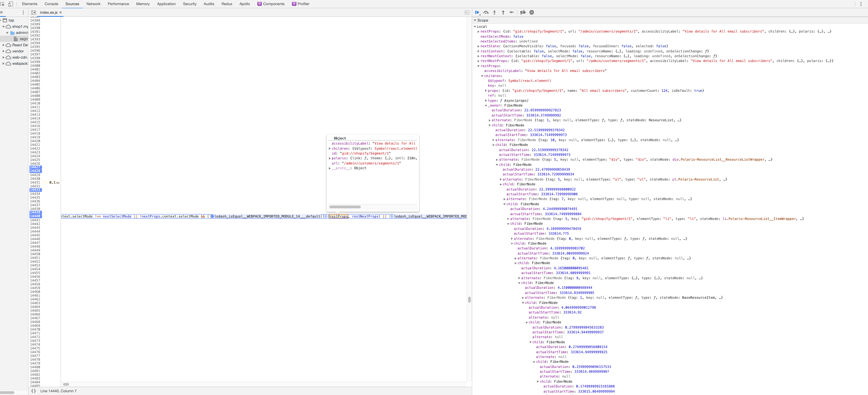Open the Console tab
The height and width of the screenshot is (395, 868).
coord(51,4)
